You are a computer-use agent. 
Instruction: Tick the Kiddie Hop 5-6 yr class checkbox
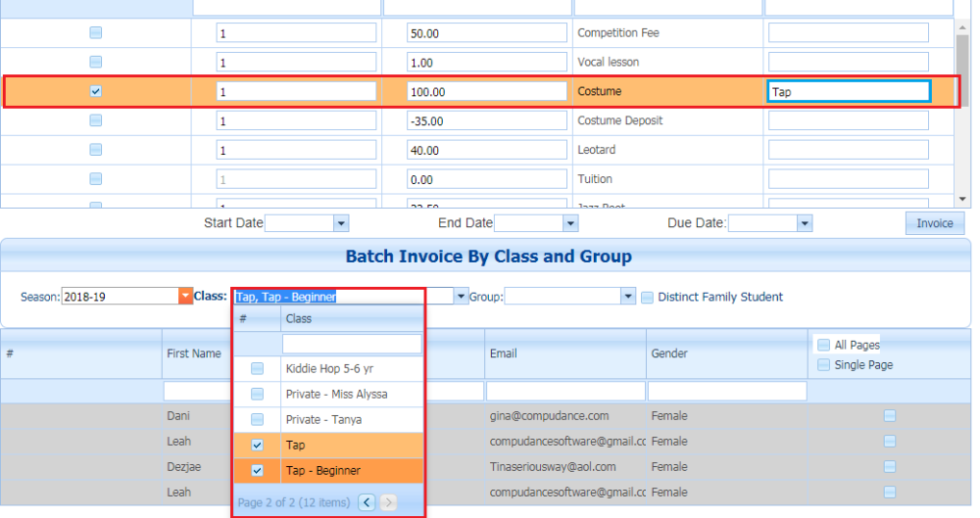(x=257, y=368)
